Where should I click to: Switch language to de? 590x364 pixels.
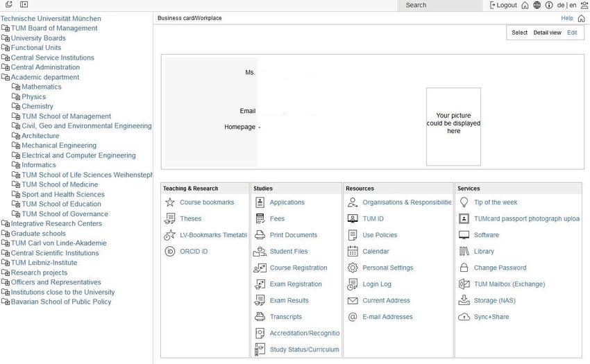point(561,6)
